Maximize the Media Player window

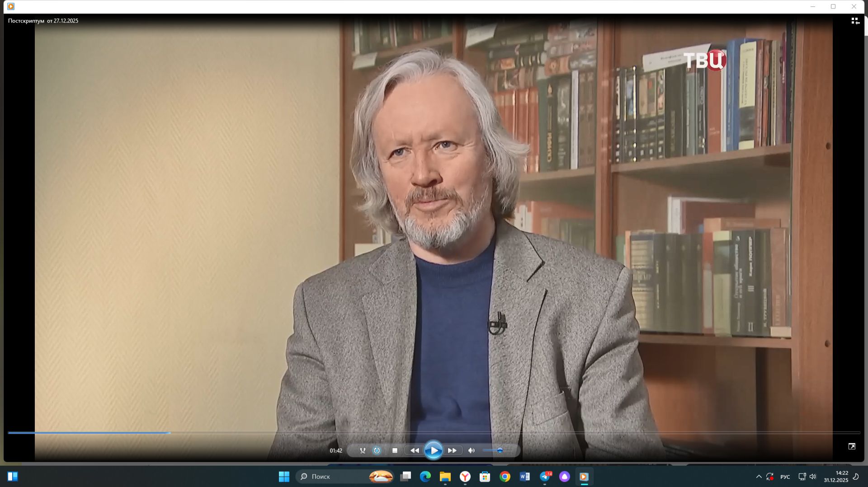tap(833, 6)
